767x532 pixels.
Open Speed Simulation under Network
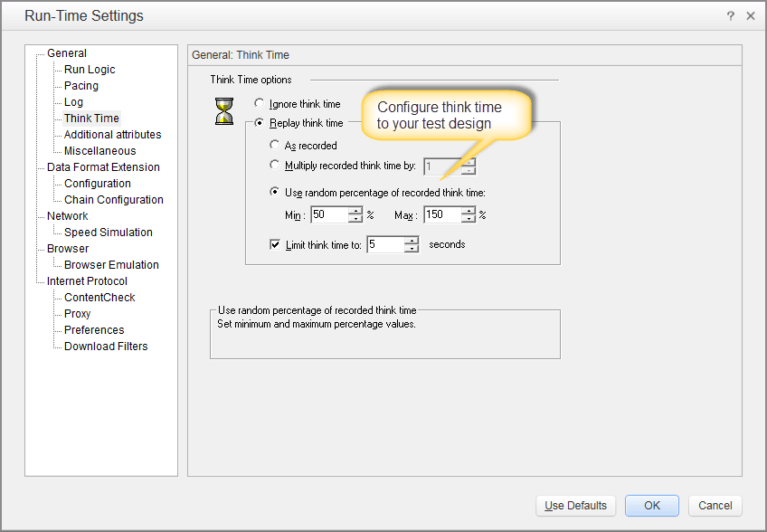tap(109, 233)
